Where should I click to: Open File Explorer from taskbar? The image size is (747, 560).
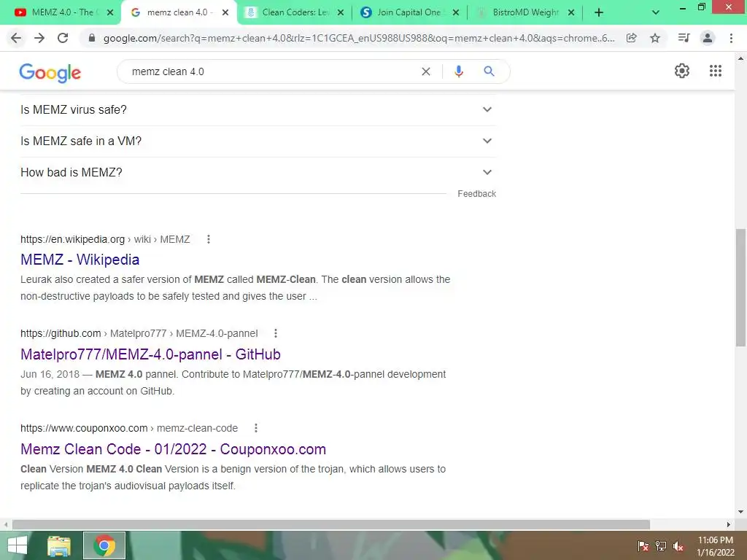(59, 545)
